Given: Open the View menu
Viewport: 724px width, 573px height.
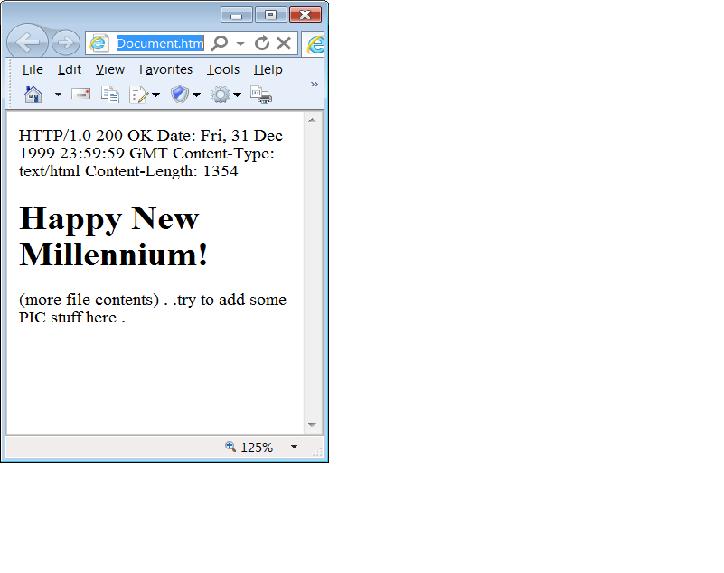Looking at the screenshot, I should tap(110, 70).
